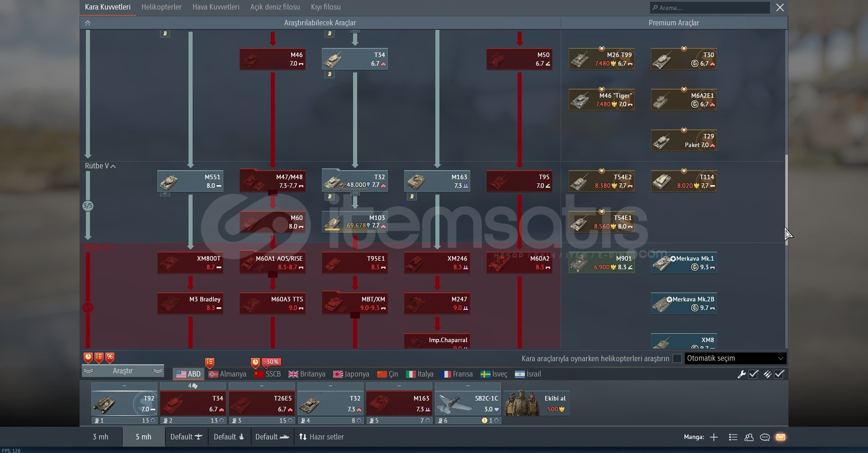This screenshot has width=868, height=453.
Task: Collapse the Rütbe V rank section
Action: point(113,167)
